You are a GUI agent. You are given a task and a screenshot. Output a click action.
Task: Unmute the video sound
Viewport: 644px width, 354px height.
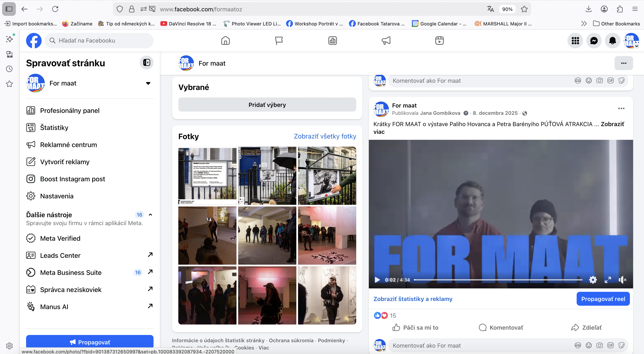(622, 280)
